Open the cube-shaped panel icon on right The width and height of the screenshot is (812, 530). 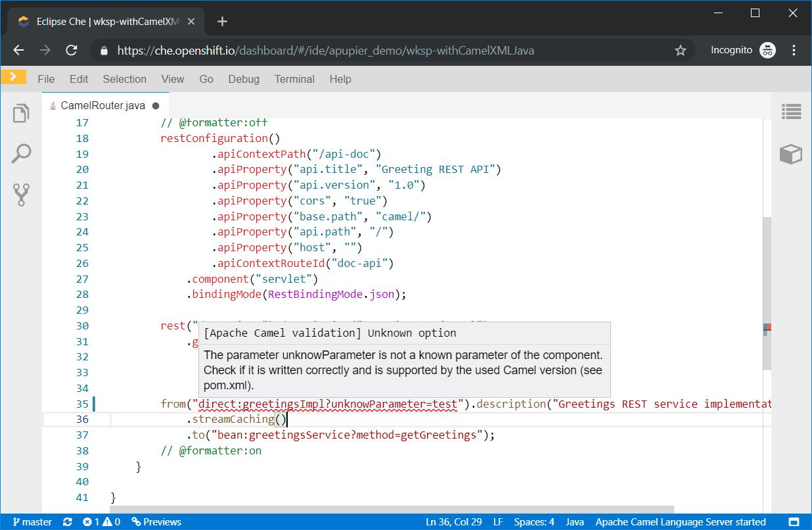(791, 154)
